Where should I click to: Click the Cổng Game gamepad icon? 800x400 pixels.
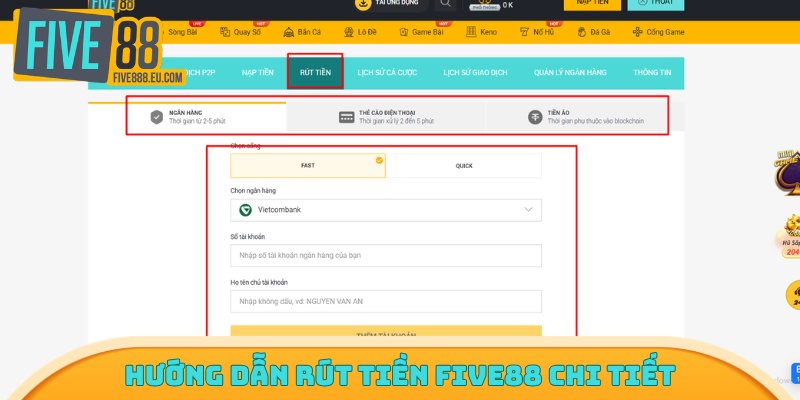pos(638,32)
